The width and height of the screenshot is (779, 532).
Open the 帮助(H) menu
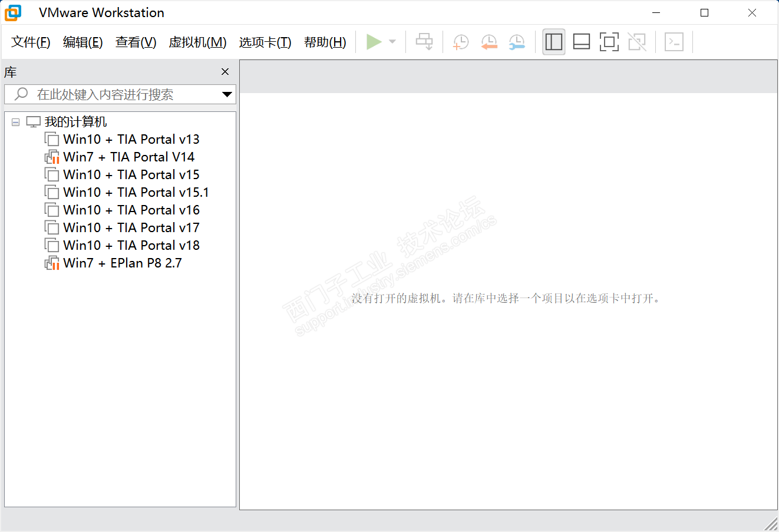pos(325,42)
